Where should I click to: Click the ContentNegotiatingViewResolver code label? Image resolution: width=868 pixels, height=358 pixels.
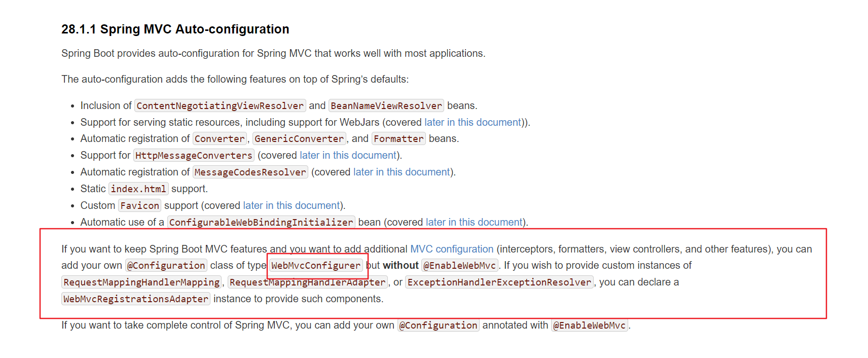pyautogui.click(x=220, y=105)
